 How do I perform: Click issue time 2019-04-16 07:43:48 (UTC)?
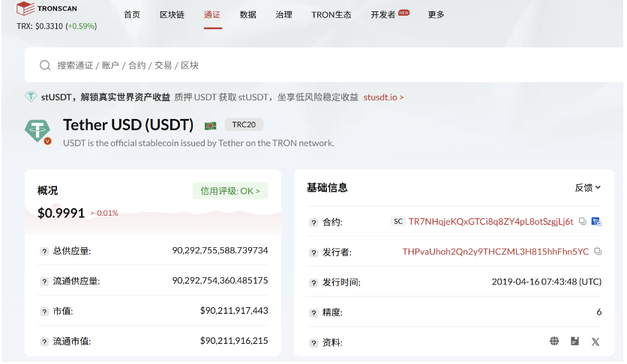tap(547, 282)
